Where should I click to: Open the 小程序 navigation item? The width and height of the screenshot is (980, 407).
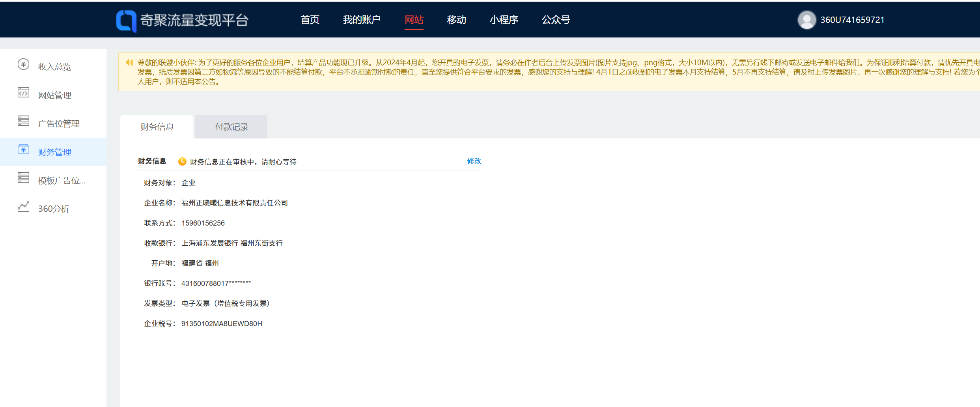pos(504,20)
